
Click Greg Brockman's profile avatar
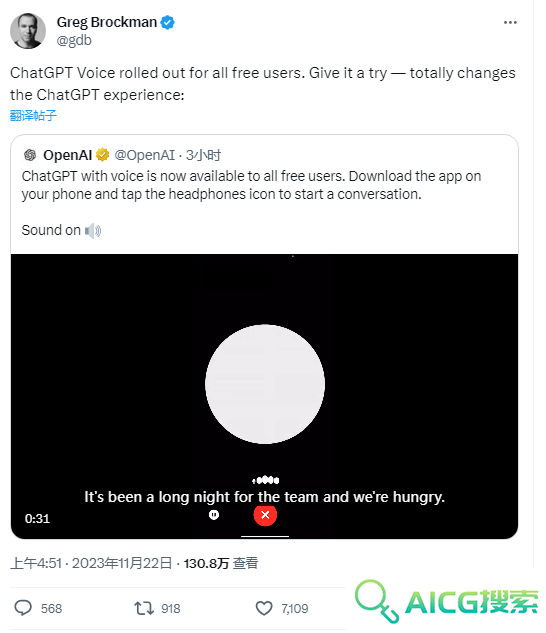pyautogui.click(x=28, y=31)
